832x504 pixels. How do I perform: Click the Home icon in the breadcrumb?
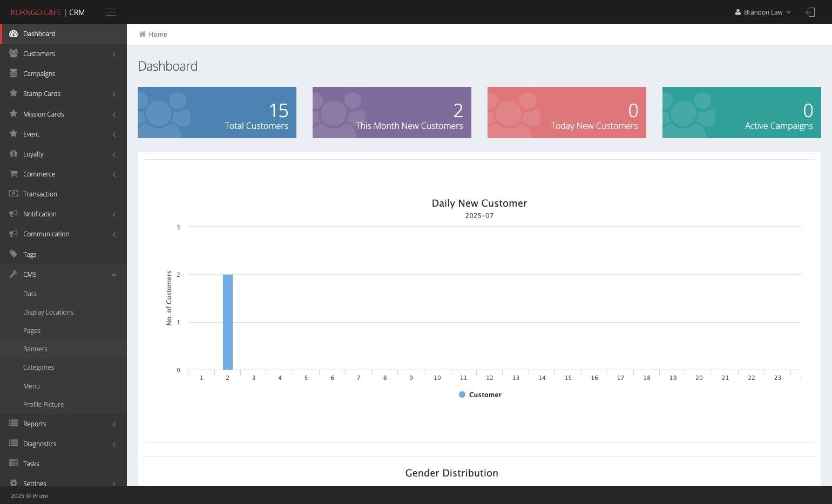click(143, 34)
